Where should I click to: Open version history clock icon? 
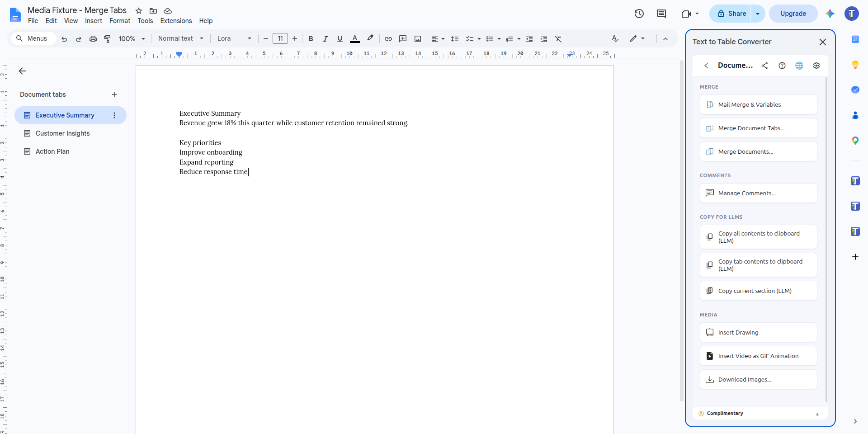(x=639, y=14)
